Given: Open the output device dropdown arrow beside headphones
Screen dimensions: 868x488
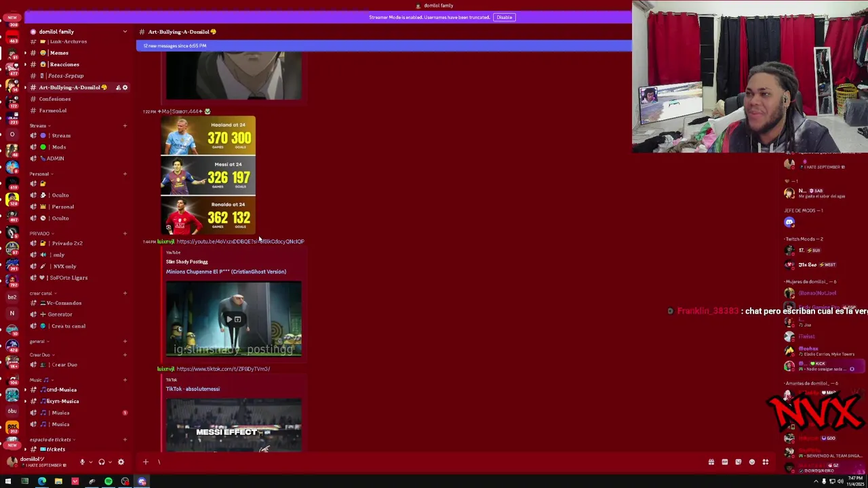Looking at the screenshot, I should coord(110,462).
